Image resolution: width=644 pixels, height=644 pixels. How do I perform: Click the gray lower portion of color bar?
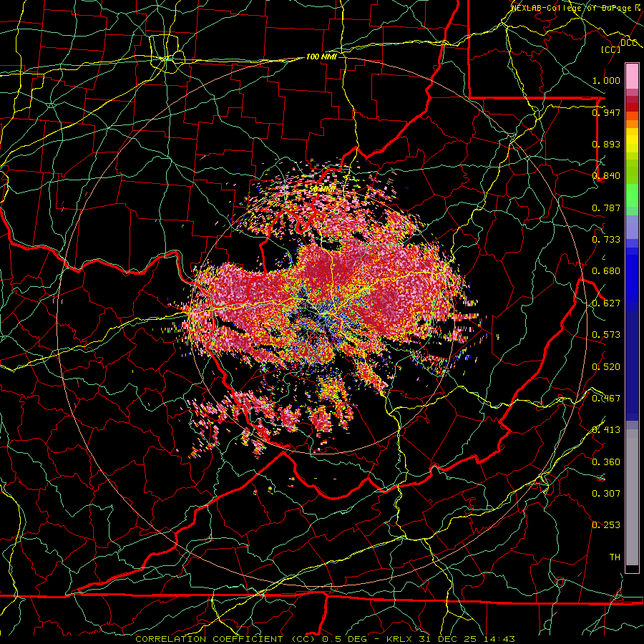point(632,497)
